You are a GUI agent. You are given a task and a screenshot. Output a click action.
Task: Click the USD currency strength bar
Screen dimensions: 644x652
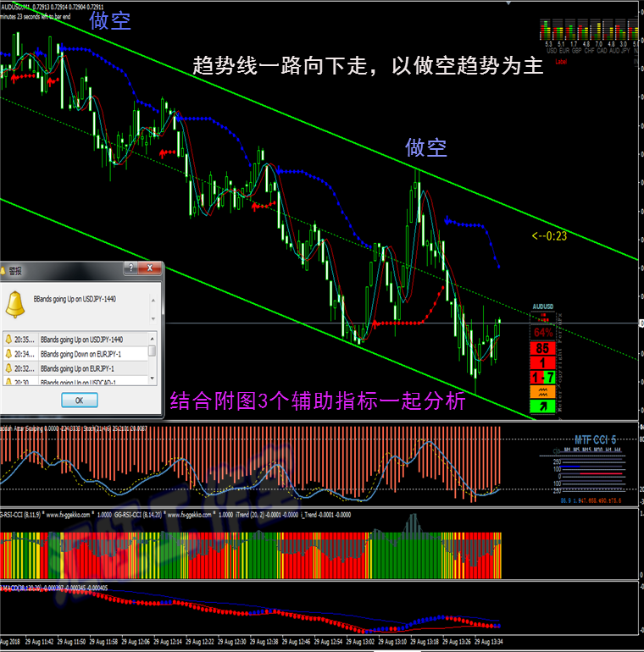click(x=546, y=30)
